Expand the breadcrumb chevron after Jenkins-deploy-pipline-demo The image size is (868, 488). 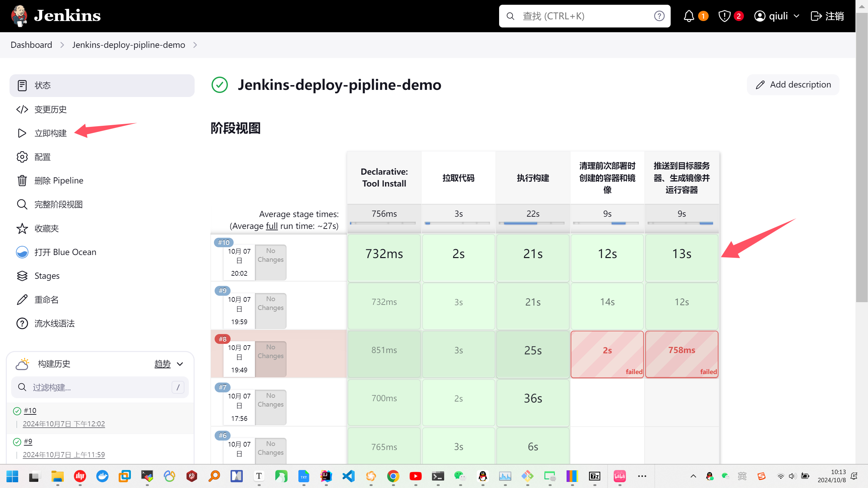(x=195, y=45)
